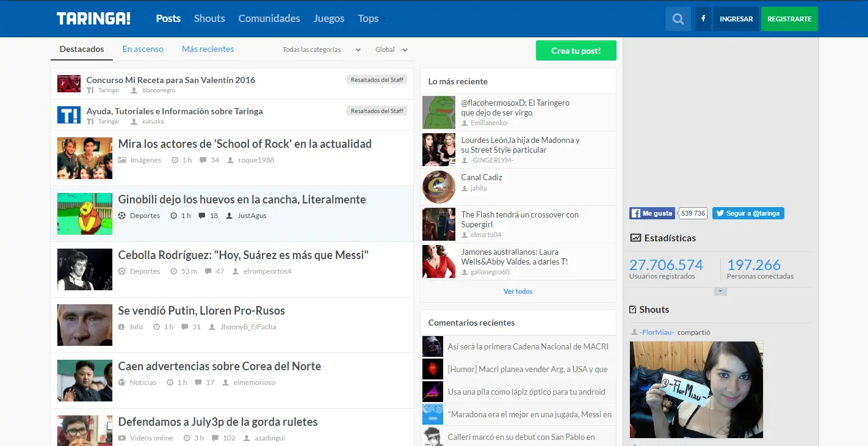
Task: Expand the Tops menu arrow
Action: pos(383,19)
